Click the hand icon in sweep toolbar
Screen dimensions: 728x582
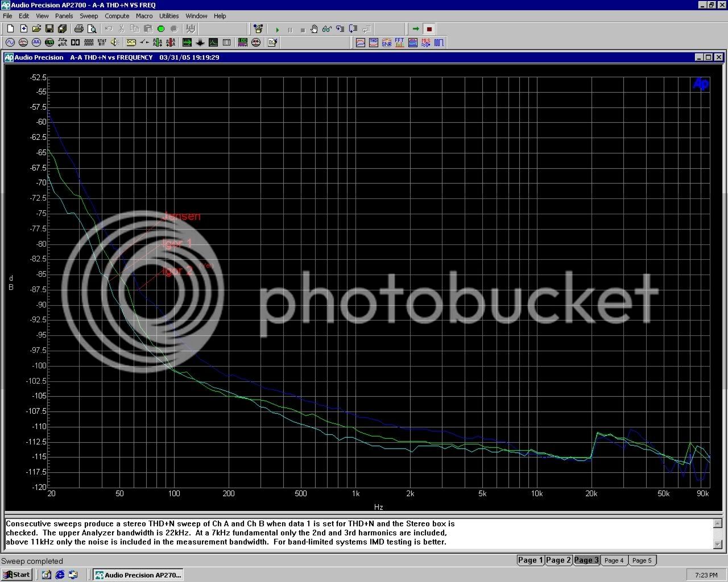[x=314, y=28]
